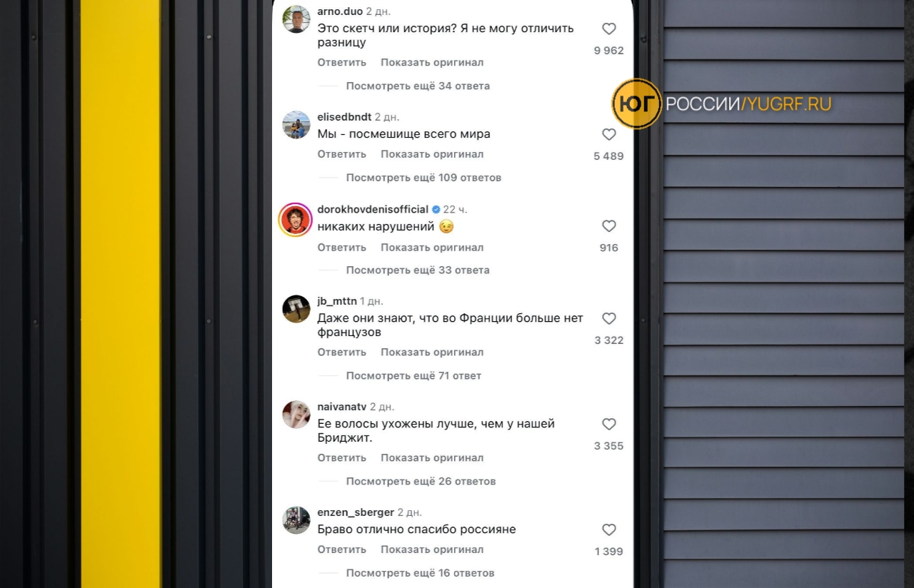Like arno.duo's comment with heart icon
914x588 pixels.
point(608,29)
